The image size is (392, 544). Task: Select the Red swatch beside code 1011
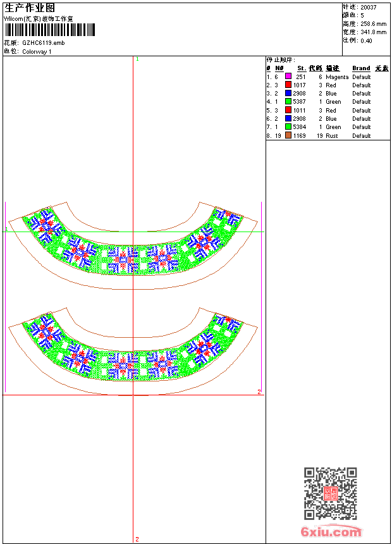click(288, 110)
